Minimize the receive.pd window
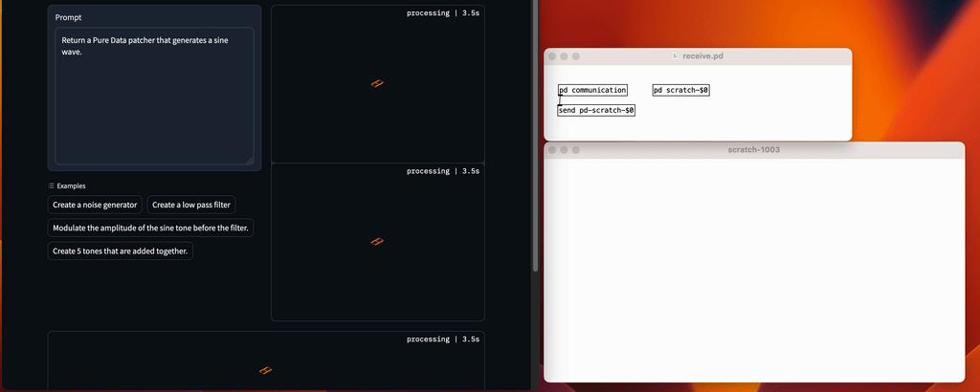Viewport: 980px width, 392px height. [x=564, y=56]
